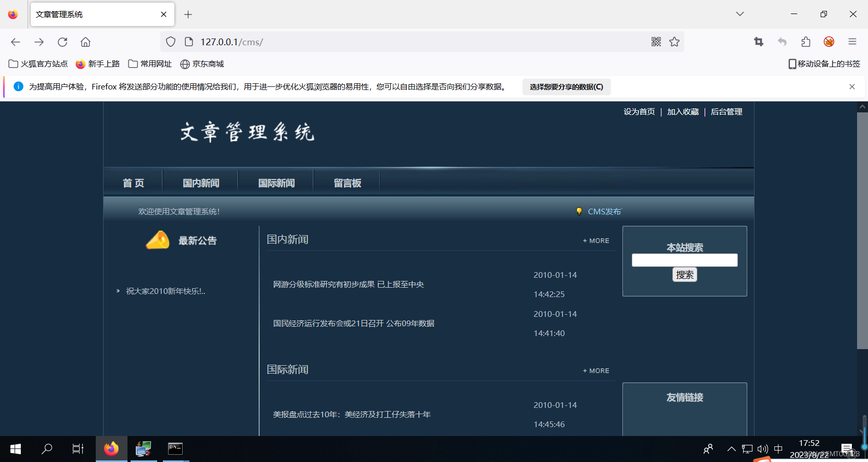Go to 首页 navigation tab
868x462 pixels.
click(133, 183)
